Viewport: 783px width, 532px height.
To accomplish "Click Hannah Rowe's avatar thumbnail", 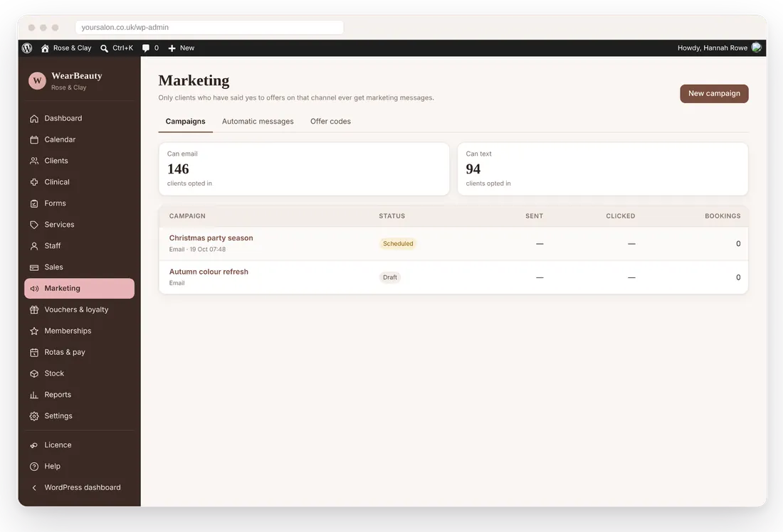I will coord(757,48).
